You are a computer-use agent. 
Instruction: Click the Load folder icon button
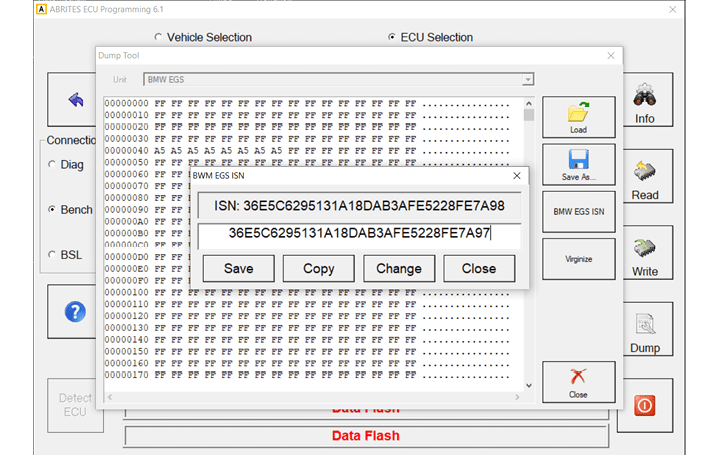(x=578, y=117)
